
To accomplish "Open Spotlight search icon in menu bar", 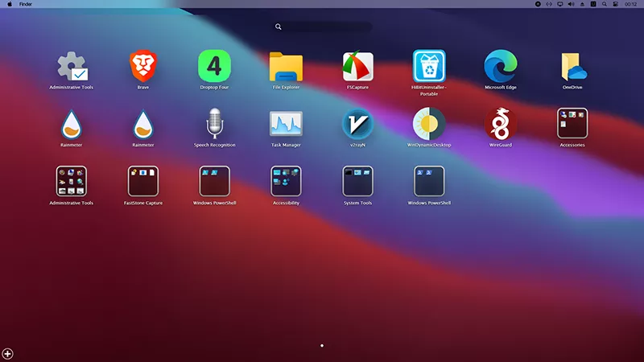I will click(x=605, y=4).
